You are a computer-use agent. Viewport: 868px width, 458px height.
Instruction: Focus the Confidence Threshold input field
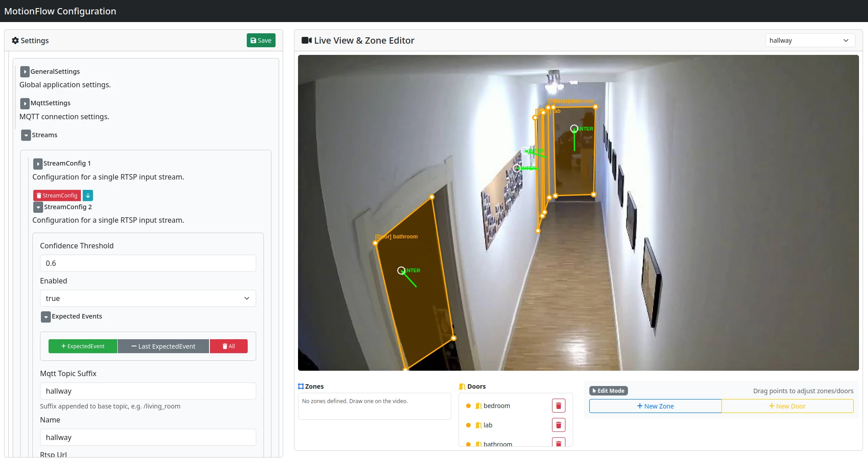point(148,263)
